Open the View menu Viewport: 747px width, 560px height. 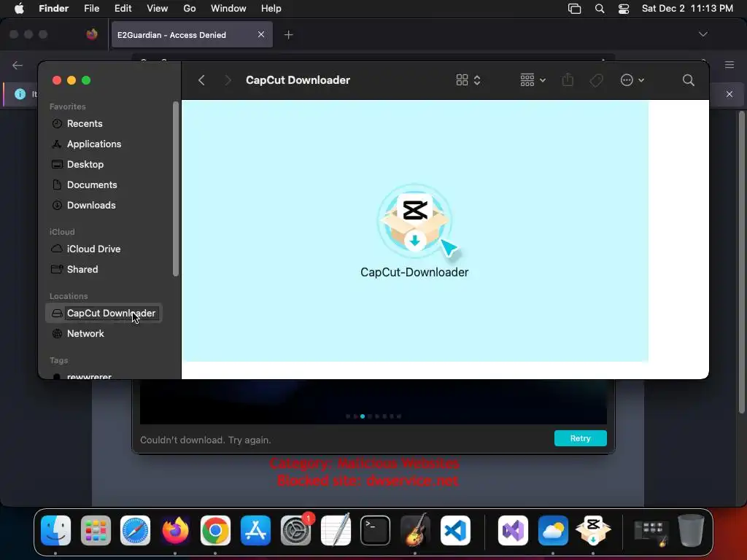coord(158,9)
